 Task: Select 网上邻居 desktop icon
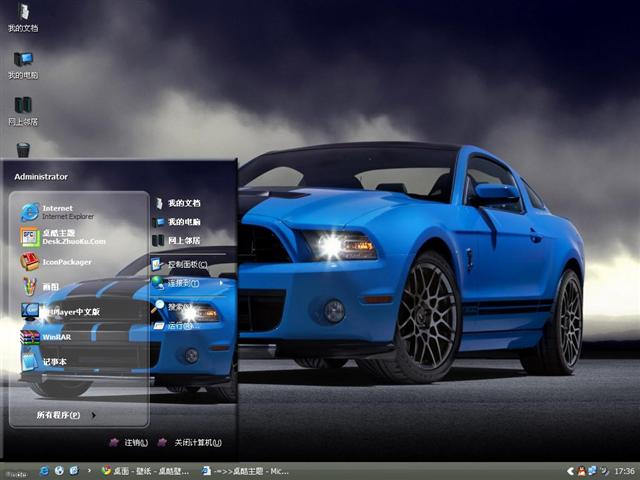pyautogui.click(x=23, y=110)
